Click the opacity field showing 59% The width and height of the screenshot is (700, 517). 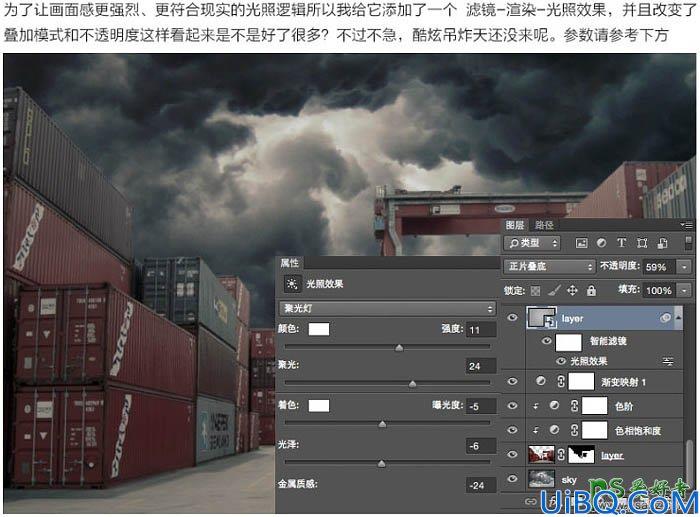coord(659,267)
